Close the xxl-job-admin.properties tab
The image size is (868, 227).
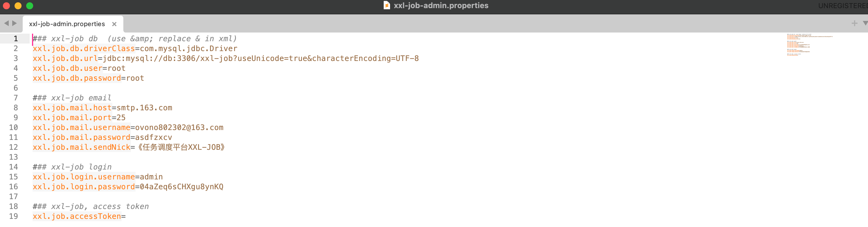coord(114,24)
